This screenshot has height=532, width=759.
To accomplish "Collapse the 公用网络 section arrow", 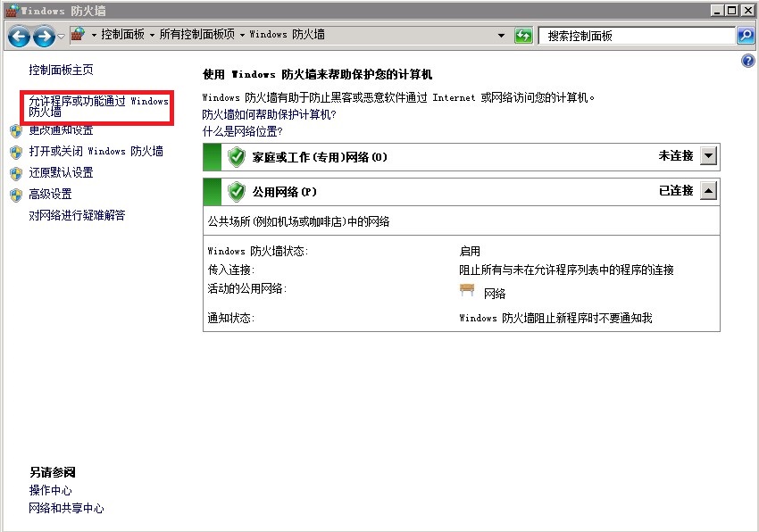I will (x=708, y=191).
